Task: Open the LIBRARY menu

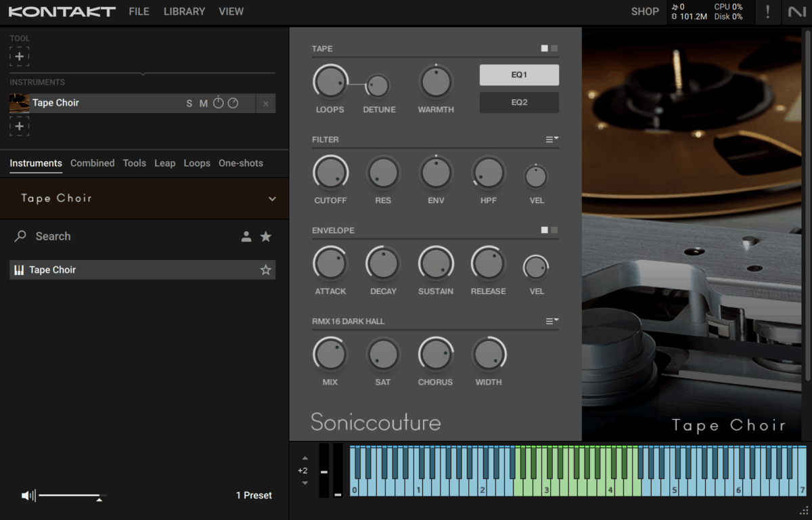Action: coord(184,12)
